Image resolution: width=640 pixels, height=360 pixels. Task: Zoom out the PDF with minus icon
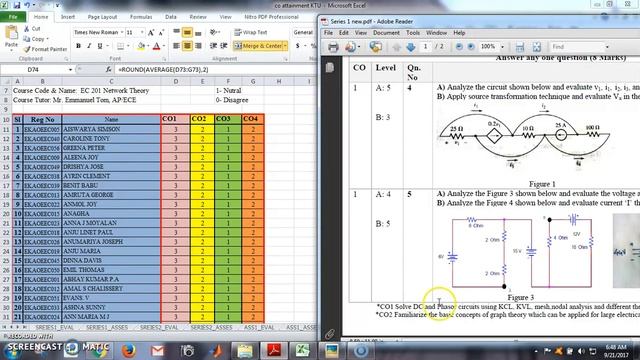click(459, 47)
